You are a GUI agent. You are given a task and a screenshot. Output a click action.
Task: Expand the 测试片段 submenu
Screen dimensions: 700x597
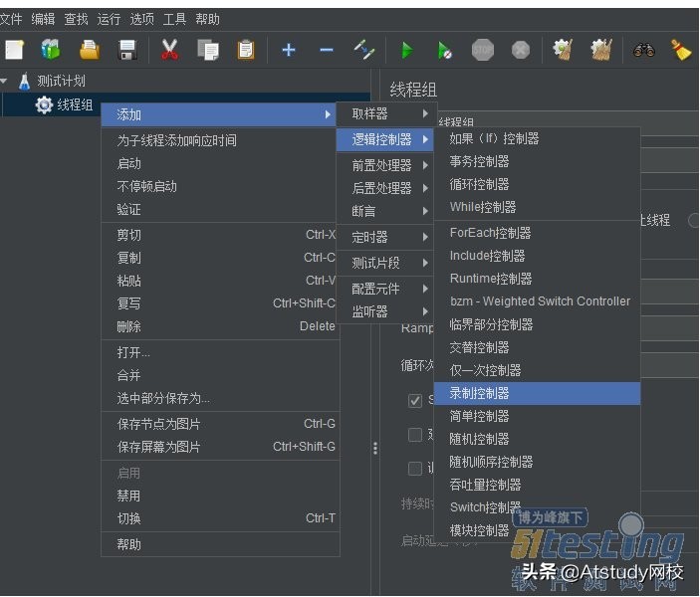[x=385, y=263]
